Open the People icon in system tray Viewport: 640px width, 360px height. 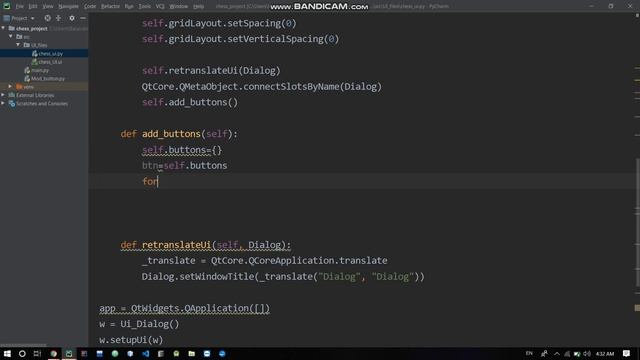pyautogui.click(x=544, y=354)
